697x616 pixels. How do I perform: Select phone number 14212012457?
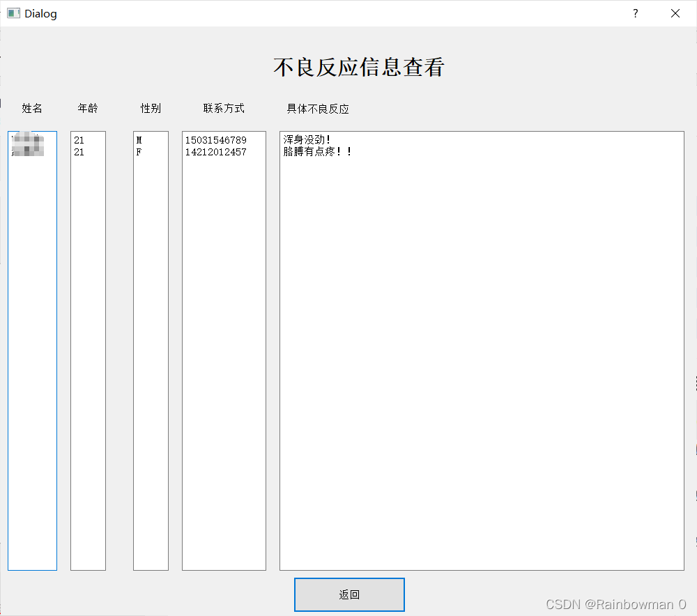215,152
